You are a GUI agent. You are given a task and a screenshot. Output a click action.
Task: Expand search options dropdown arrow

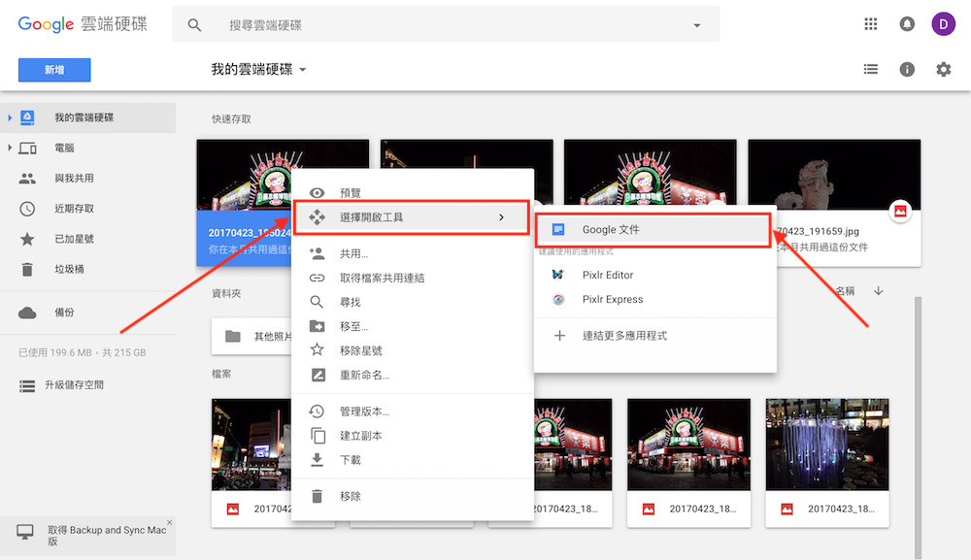pyautogui.click(x=696, y=25)
